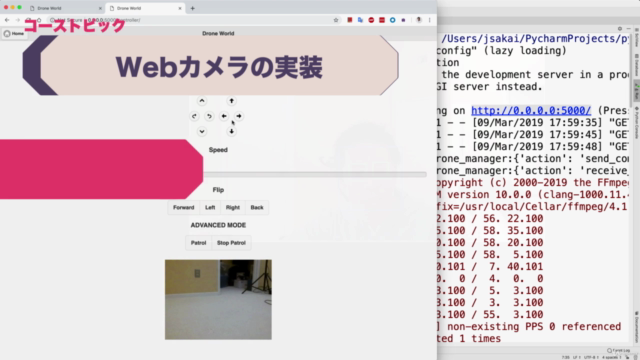640x360 pixels.
Task: Close the first Drone World tab
Action: pos(100,8)
